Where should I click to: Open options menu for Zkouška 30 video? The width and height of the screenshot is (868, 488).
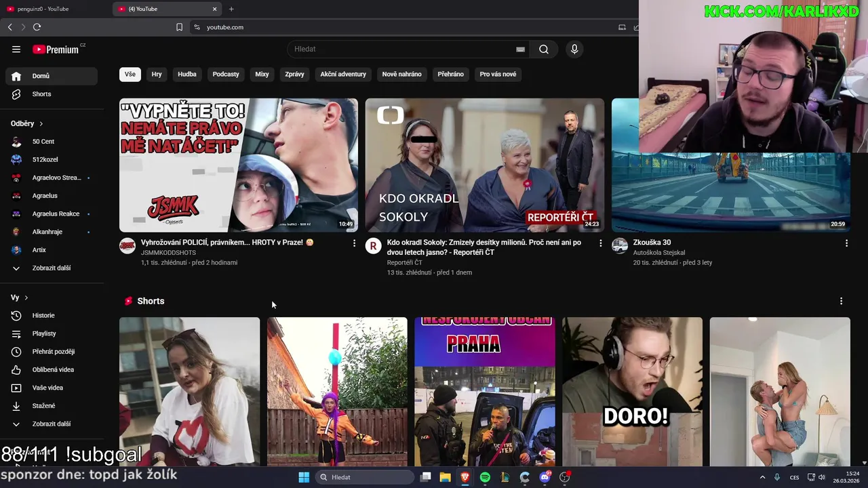click(846, 243)
